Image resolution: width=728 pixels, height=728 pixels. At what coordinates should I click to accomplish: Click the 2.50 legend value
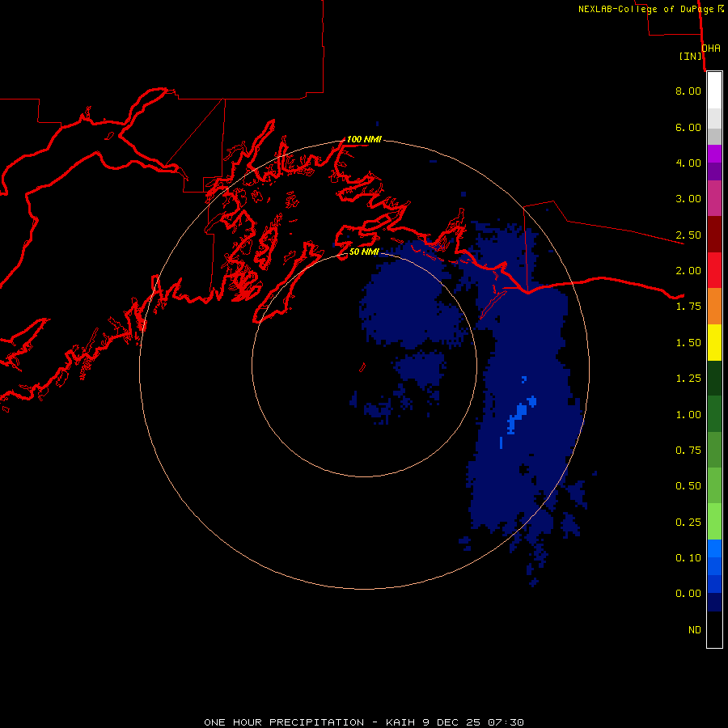(688, 235)
